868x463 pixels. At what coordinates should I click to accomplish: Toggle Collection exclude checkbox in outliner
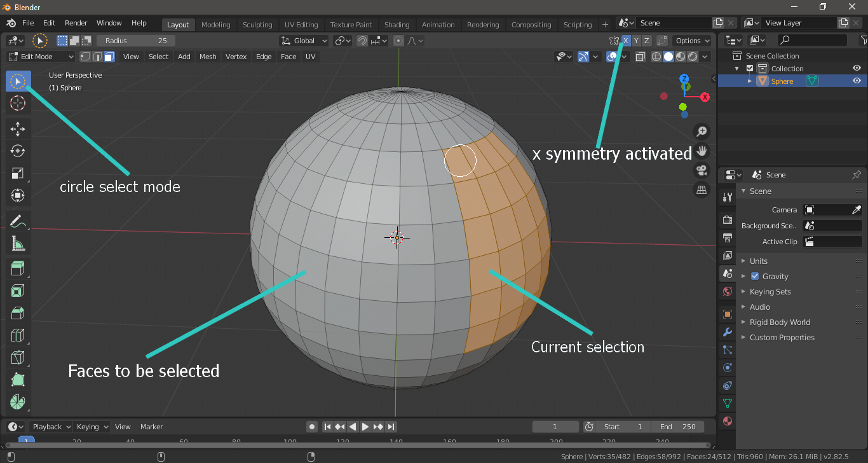coord(750,69)
